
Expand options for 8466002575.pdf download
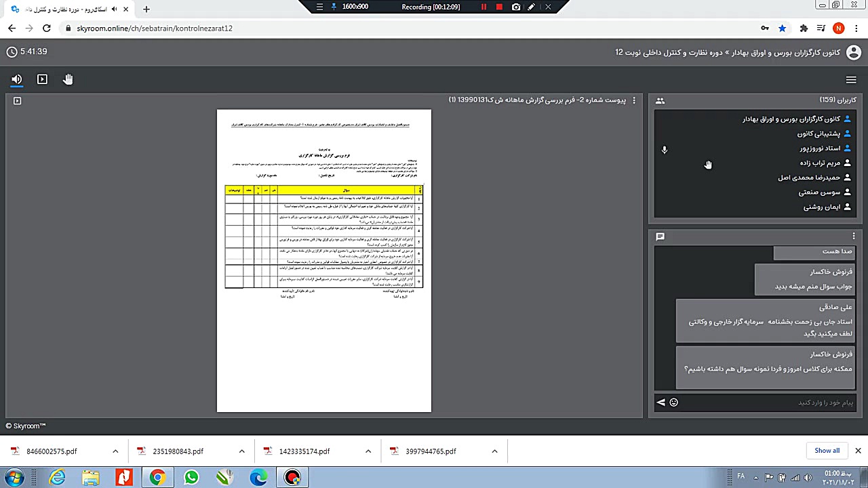[x=115, y=451]
